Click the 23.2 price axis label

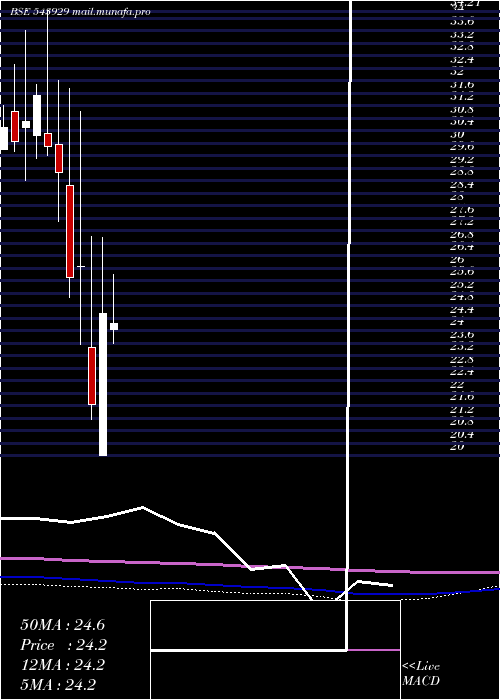462,346
